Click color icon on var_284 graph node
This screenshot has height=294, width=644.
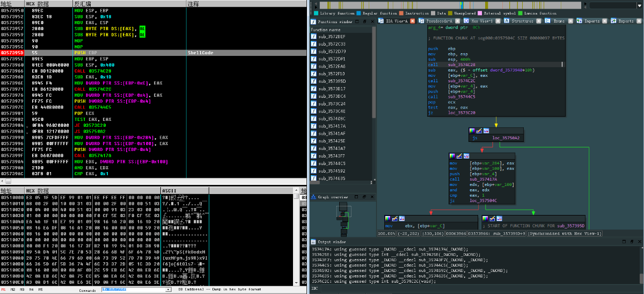[453, 155]
